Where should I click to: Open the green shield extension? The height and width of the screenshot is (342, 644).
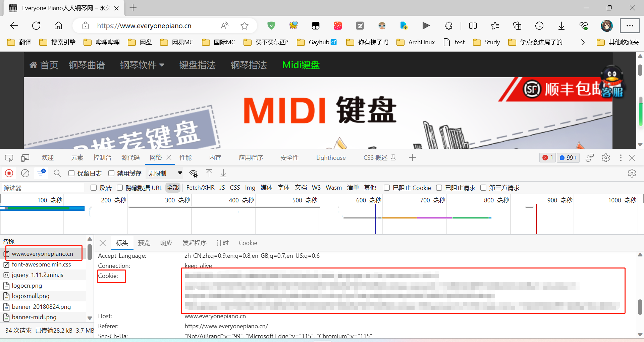271,26
